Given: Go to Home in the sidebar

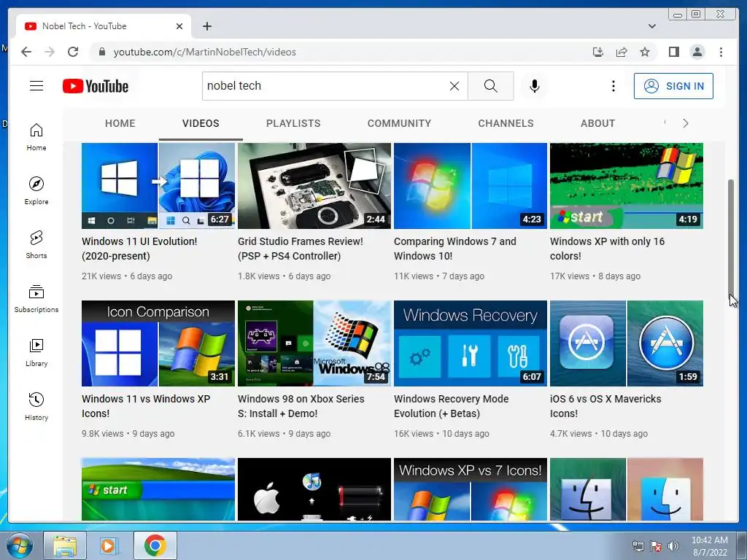Looking at the screenshot, I should point(36,137).
